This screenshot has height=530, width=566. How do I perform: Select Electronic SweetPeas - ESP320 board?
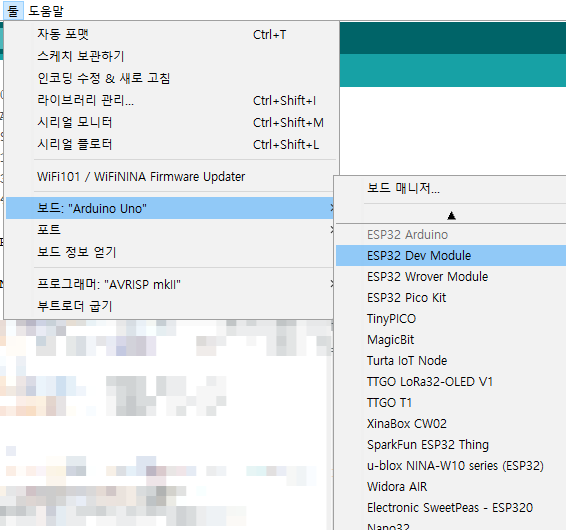(x=451, y=507)
